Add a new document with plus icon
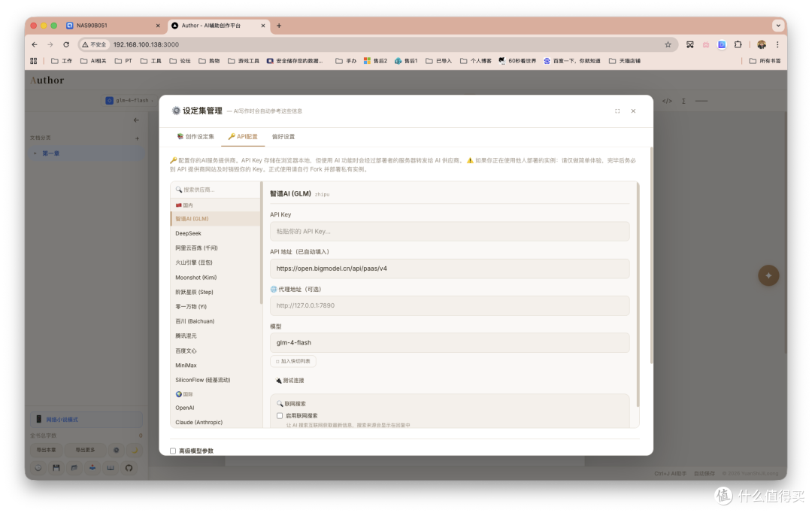This screenshot has height=513, width=812. tap(138, 138)
